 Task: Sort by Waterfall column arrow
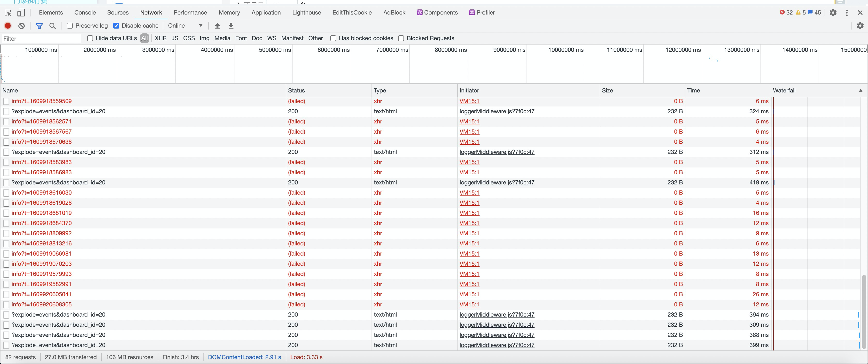[860, 90]
